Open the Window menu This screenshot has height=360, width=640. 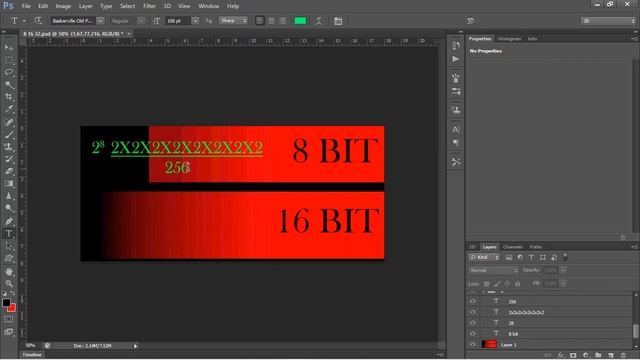coord(209,6)
